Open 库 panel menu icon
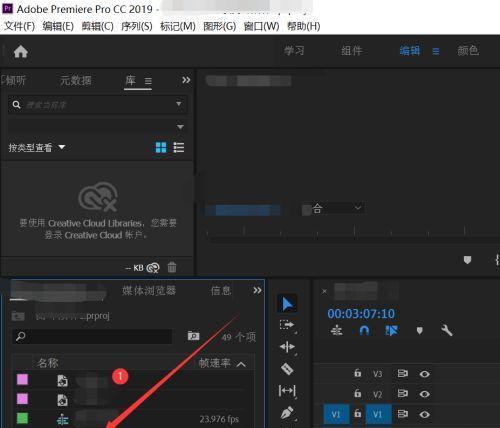The height and width of the screenshot is (428, 500). pyautogui.click(x=148, y=81)
